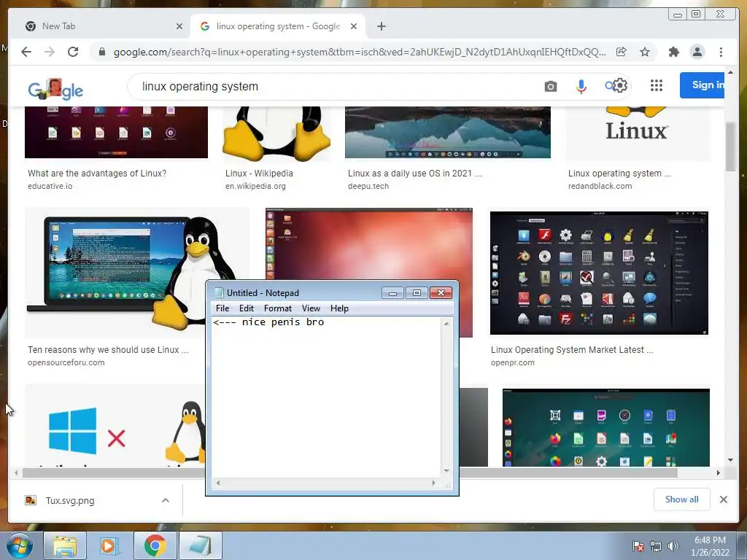Search by image with camera icon
The height and width of the screenshot is (560, 747).
tap(551, 86)
